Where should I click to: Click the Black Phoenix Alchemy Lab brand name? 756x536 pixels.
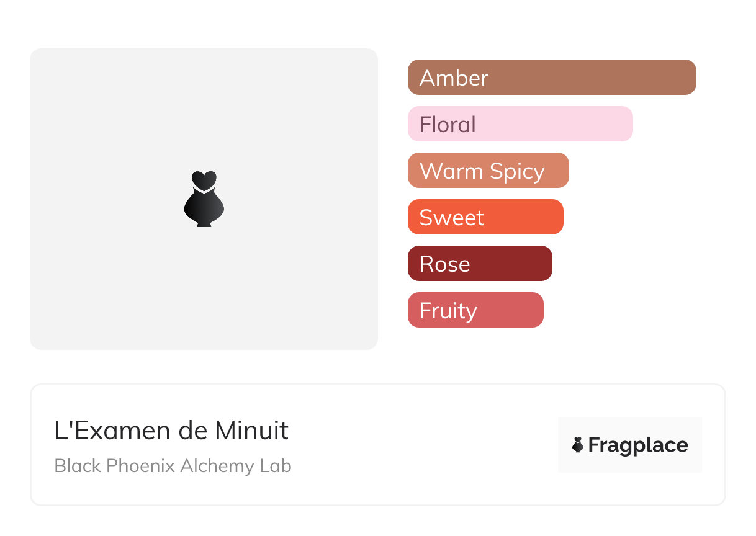(173, 466)
